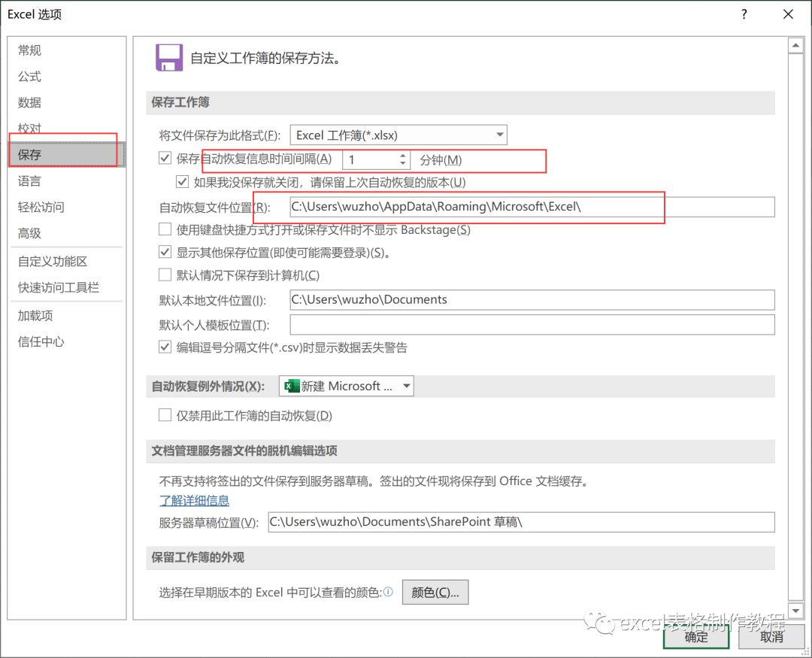Click scrollbar down arrow in options pane

[x=795, y=611]
